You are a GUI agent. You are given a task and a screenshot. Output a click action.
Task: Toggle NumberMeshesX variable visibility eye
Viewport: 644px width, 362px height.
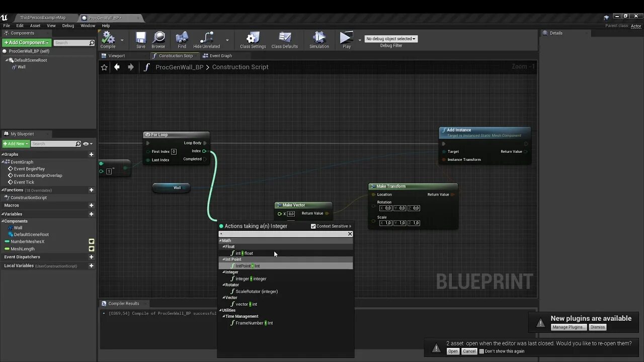[x=92, y=241]
